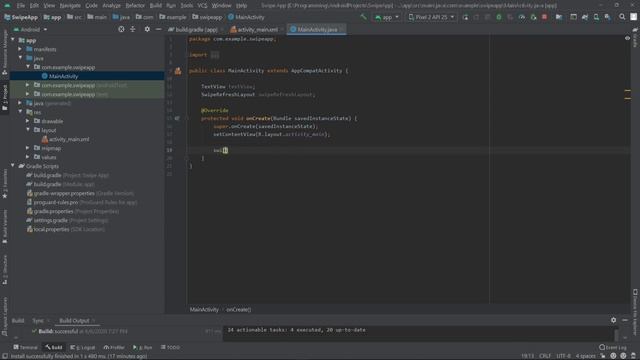This screenshot has height=360, width=640.
Task: Expand the mipmap folder
Action: point(27,148)
